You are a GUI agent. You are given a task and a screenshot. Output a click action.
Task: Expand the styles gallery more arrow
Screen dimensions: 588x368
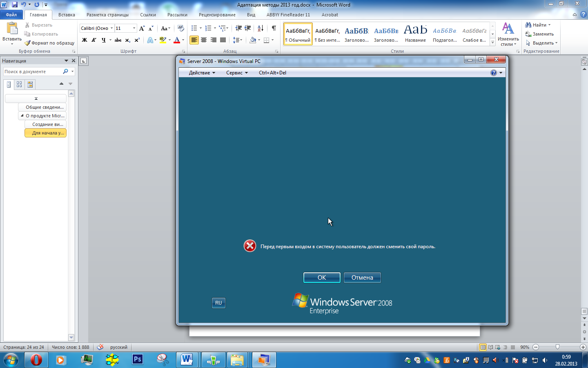pos(493,42)
